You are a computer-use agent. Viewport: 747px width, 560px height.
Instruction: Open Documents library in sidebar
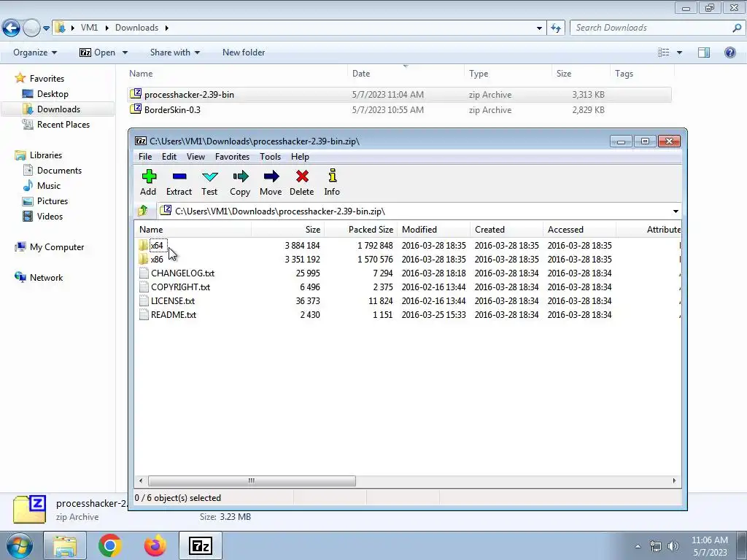click(53, 171)
